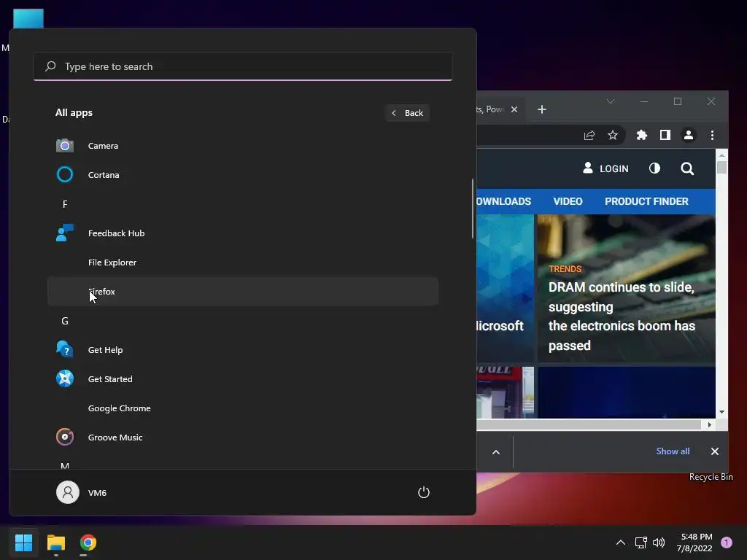The height and width of the screenshot is (560, 747).
Task: Open the clock showing 5:48 PM
Action: point(694,542)
